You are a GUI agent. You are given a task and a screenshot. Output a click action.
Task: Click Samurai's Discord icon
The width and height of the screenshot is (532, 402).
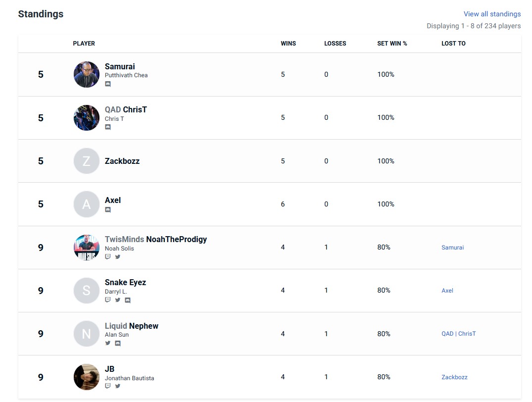[108, 84]
